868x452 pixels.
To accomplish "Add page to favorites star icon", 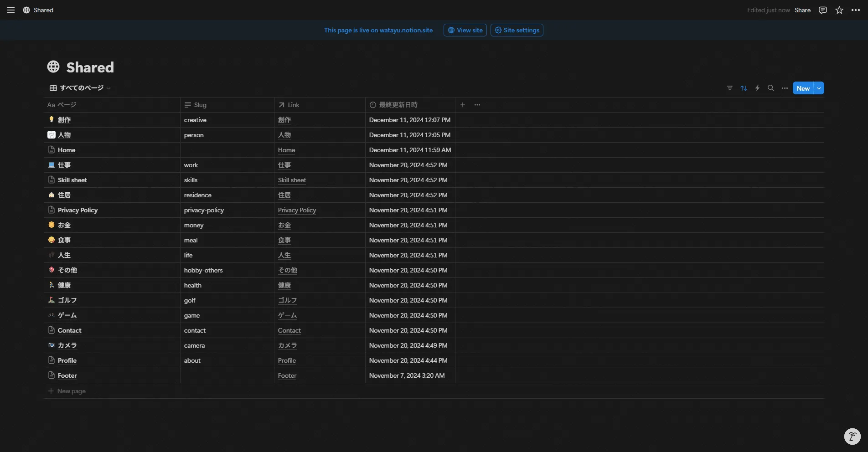I will tap(839, 10).
